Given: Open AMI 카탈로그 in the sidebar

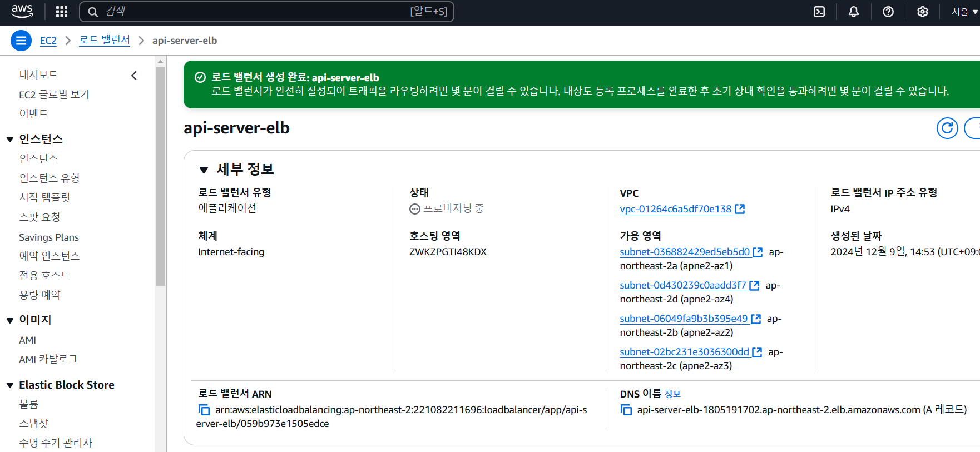Looking at the screenshot, I should click(48, 359).
